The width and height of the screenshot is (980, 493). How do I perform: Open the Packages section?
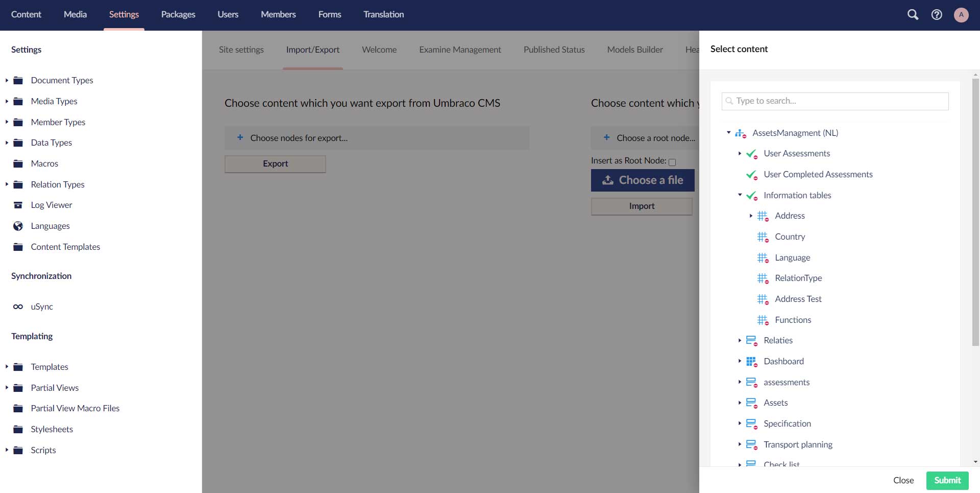[x=178, y=14]
